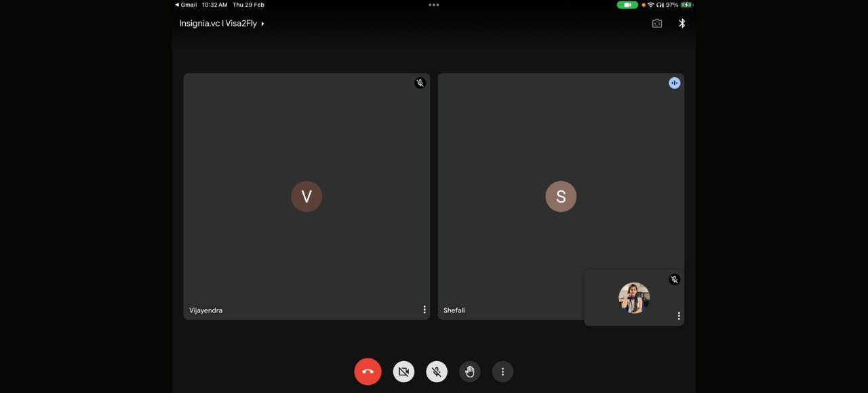Open self-view tile three-dot menu
The image size is (868, 393).
[x=678, y=316]
